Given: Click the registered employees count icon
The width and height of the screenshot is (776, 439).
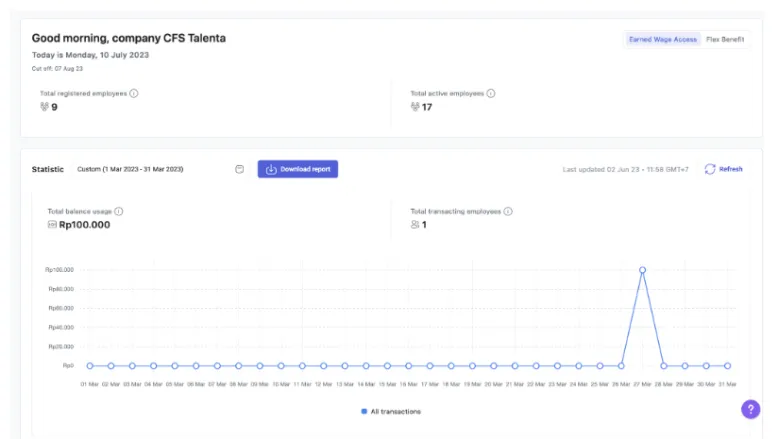Looking at the screenshot, I should tap(44, 106).
